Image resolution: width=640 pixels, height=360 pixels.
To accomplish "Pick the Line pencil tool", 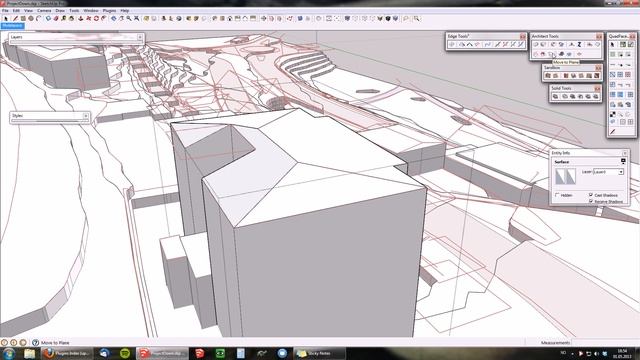I will (16, 18).
